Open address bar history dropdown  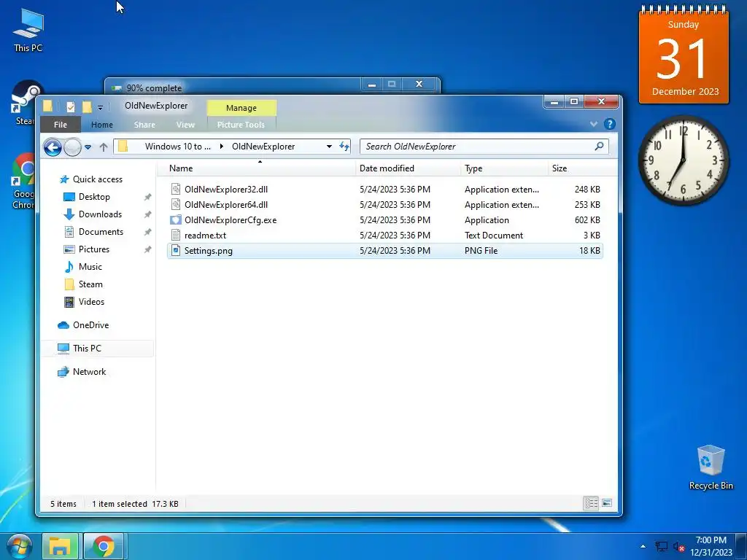tap(329, 147)
